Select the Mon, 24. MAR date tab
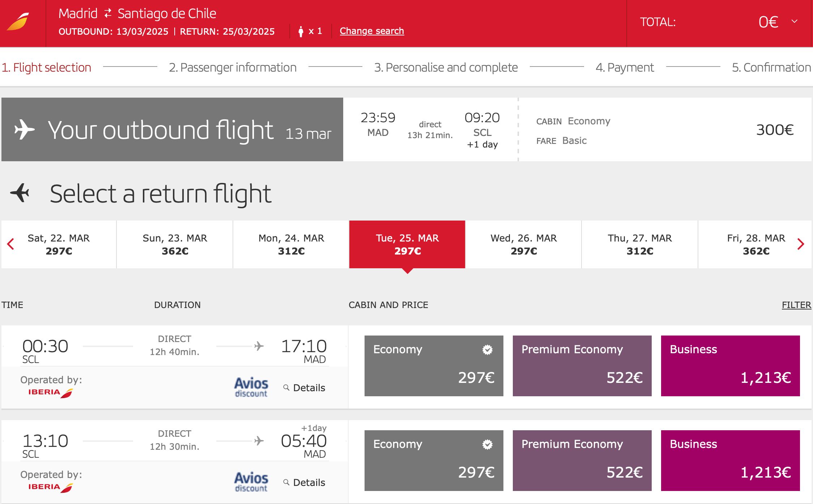The height and width of the screenshot is (504, 813). point(291,244)
